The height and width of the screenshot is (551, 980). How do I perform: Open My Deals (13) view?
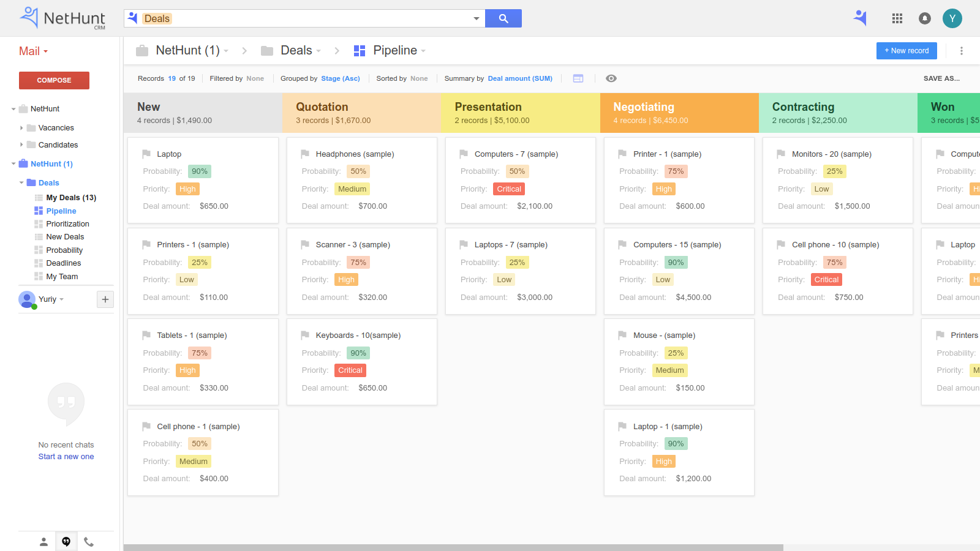[x=71, y=198]
